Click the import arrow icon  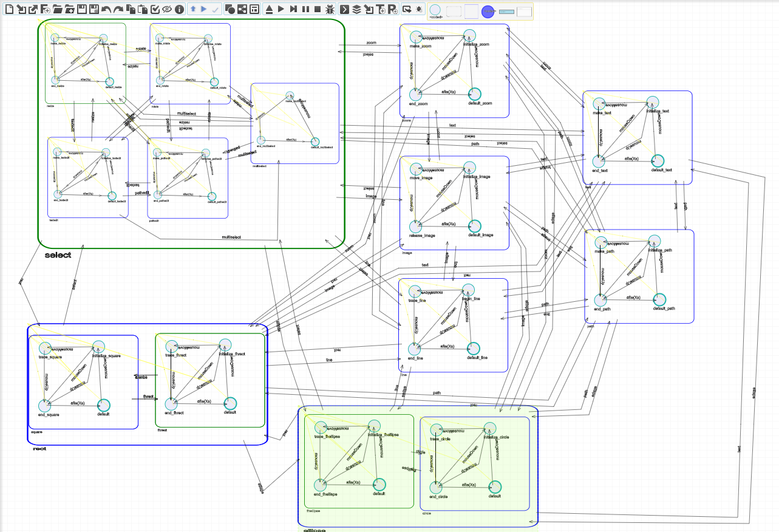[21, 9]
